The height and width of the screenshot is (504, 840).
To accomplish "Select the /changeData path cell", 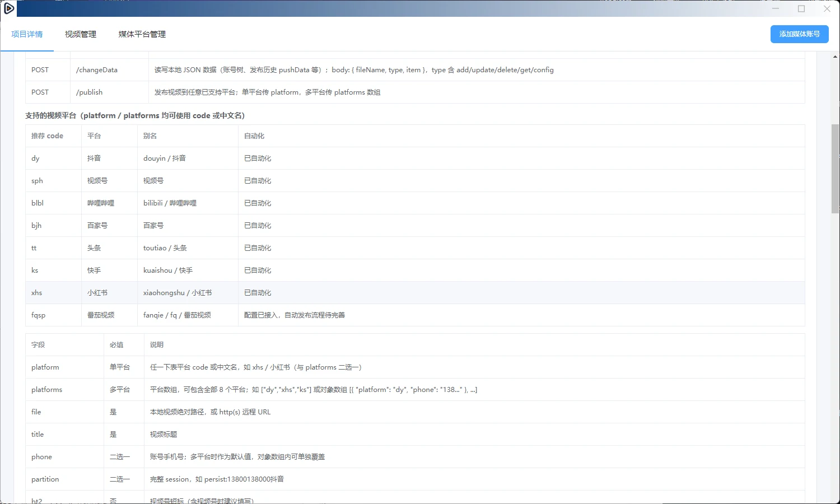I will click(110, 70).
